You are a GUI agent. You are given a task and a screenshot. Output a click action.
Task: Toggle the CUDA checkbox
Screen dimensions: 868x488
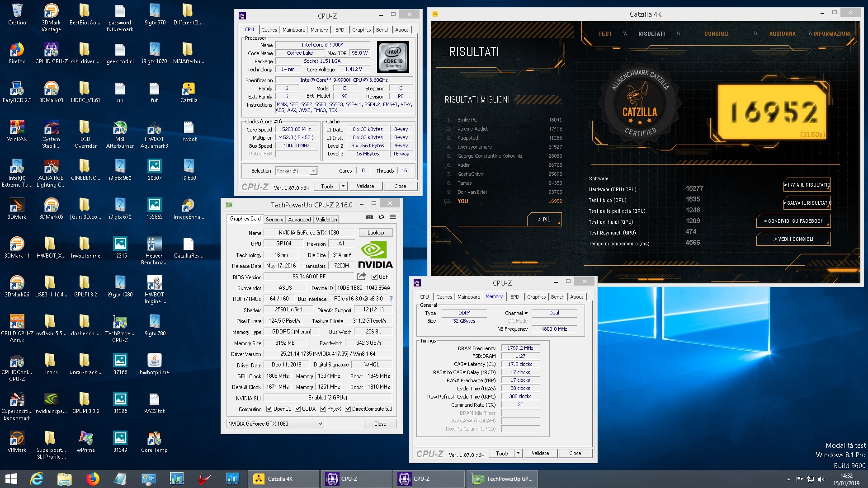click(297, 409)
